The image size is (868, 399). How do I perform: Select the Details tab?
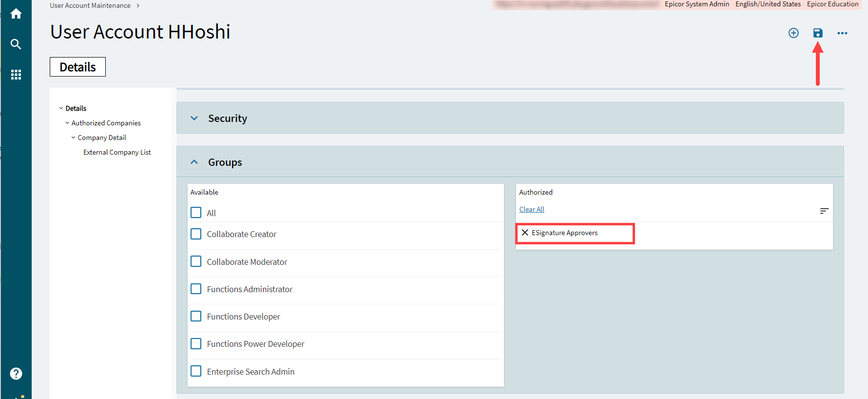pyautogui.click(x=77, y=67)
